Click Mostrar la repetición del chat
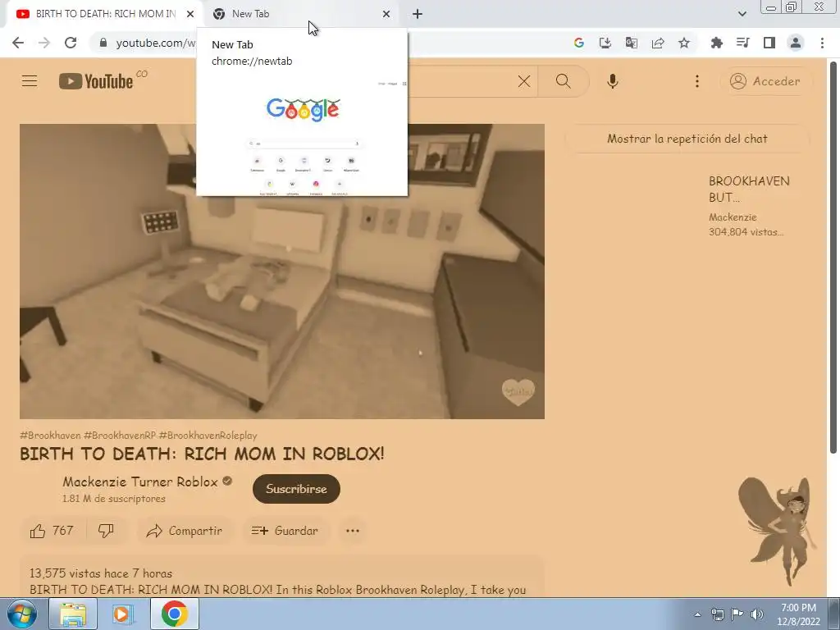This screenshot has height=630, width=840. 687,139
